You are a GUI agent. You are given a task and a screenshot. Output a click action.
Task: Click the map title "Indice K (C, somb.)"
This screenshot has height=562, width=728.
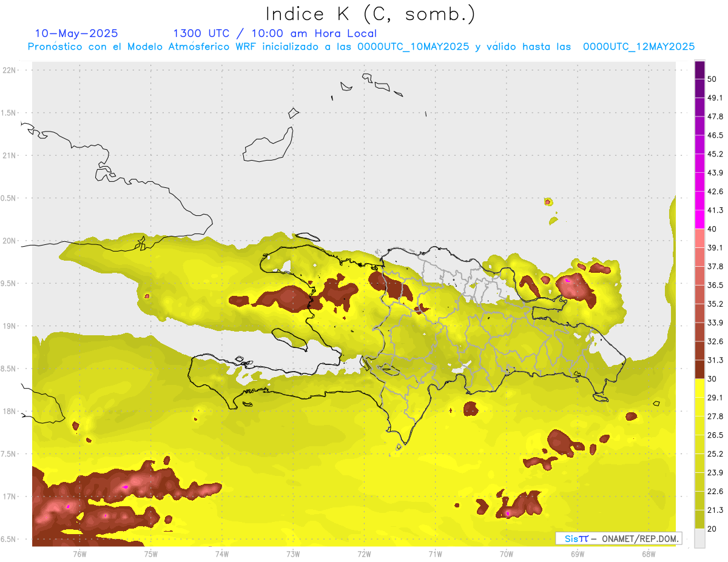(x=370, y=15)
